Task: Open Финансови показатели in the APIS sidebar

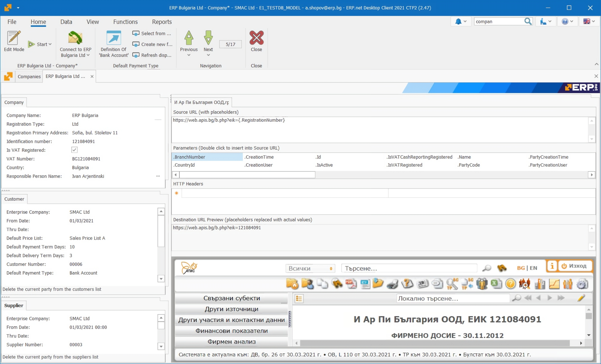Action: (x=231, y=330)
